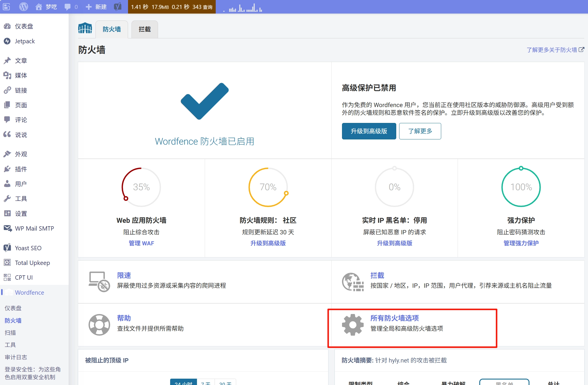This screenshot has height=385, width=588.
Task: Click the 35% Web 应用防火墙 progress circle
Action: pyautogui.click(x=141, y=187)
